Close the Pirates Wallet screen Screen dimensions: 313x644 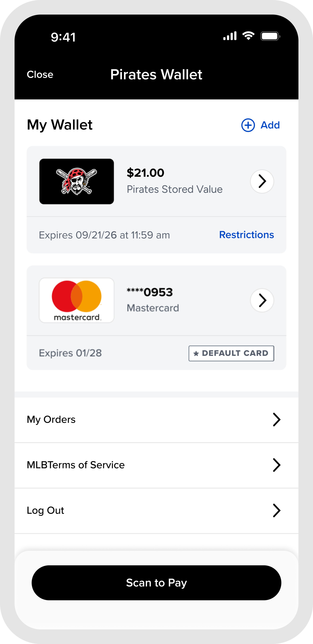pyautogui.click(x=40, y=74)
